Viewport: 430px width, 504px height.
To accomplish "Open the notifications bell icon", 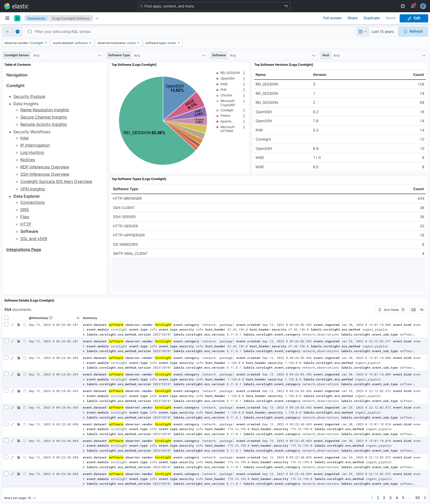I will pos(413,6).
